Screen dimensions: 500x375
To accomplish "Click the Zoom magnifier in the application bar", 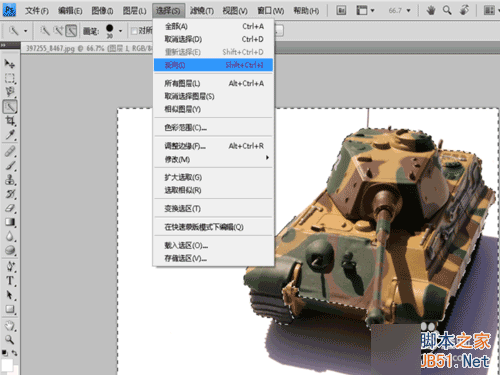I will [x=447, y=11].
